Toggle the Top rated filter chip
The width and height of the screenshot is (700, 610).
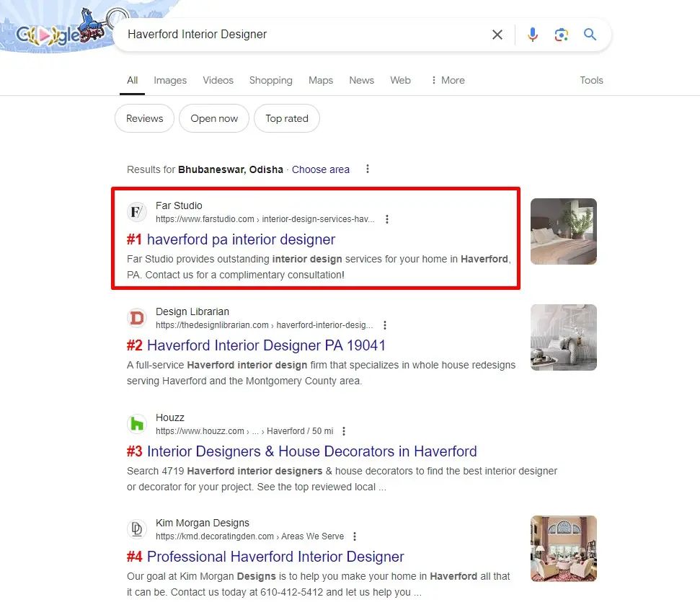287,119
